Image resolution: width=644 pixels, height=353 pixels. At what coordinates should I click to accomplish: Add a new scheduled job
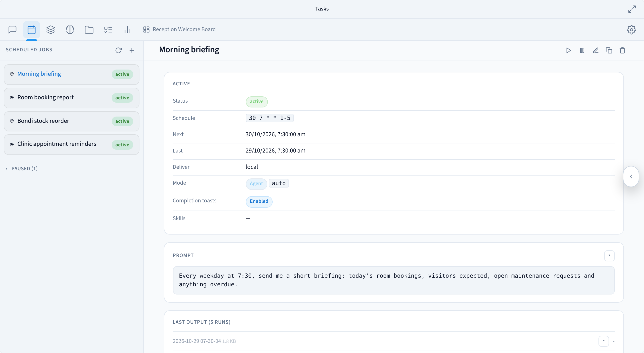tap(132, 50)
